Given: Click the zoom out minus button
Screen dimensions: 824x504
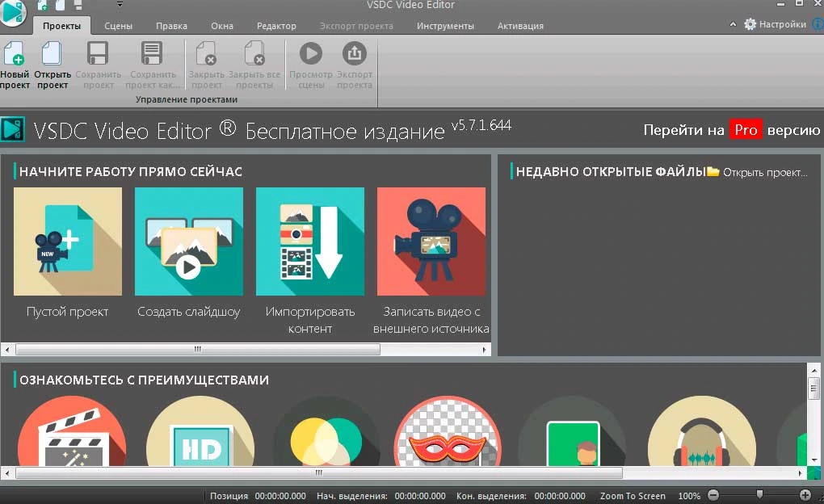Looking at the screenshot, I should (713, 495).
